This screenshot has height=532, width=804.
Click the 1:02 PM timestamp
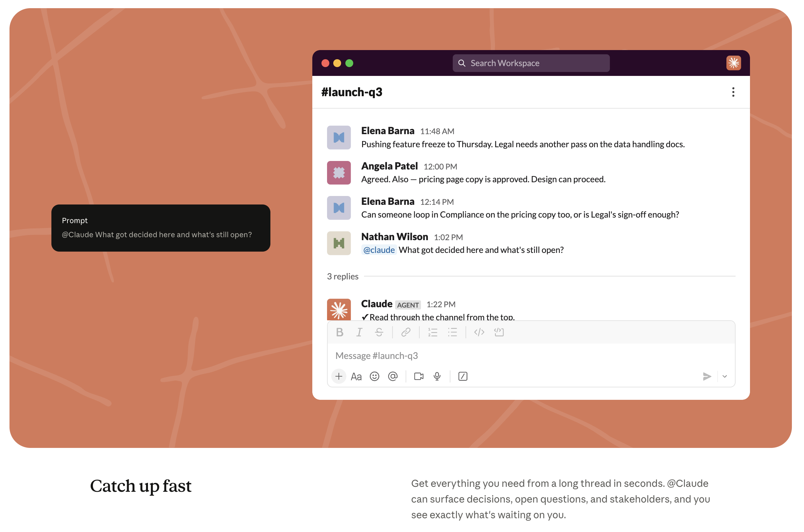point(448,237)
